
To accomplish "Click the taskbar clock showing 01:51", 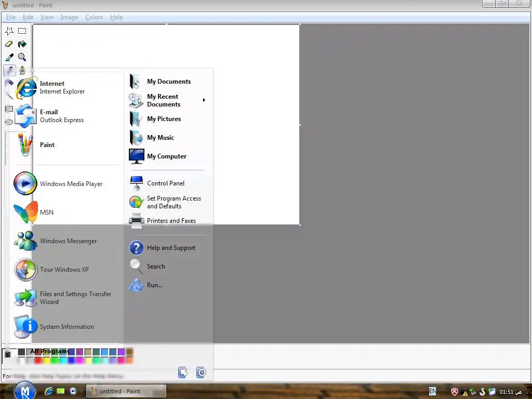I will coord(511,392).
